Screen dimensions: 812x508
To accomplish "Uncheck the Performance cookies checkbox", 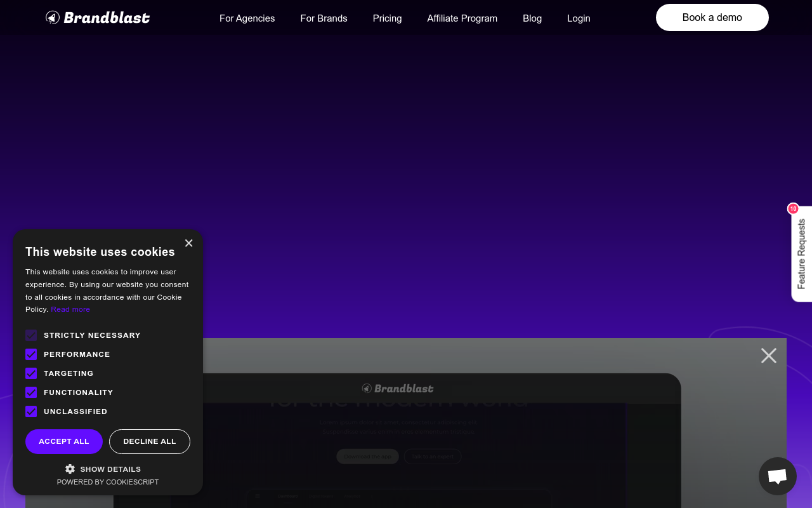I will pyautogui.click(x=31, y=354).
